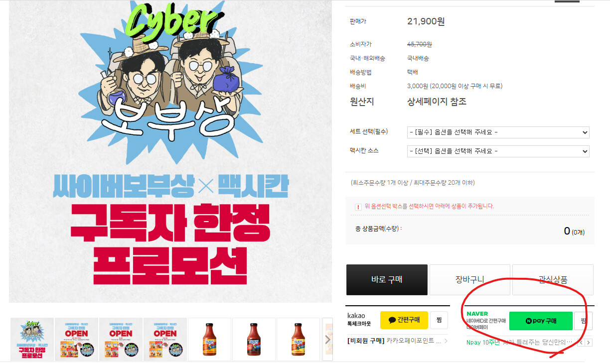Viewport: 610px width, 364px height.
Task: Click the green Npay 구매 button
Action: 541,321
